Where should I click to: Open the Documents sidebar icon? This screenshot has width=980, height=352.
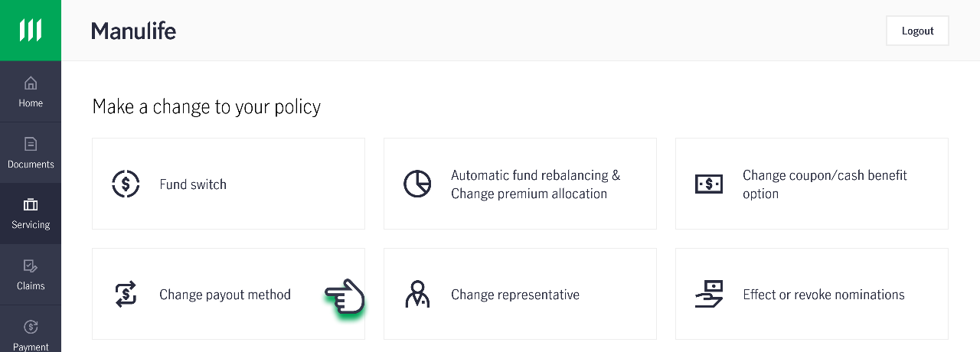coord(31,144)
